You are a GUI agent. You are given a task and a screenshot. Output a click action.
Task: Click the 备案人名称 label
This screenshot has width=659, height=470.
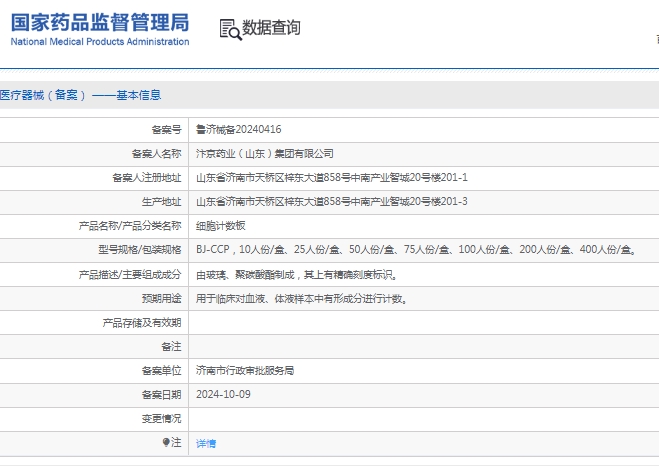click(x=156, y=153)
